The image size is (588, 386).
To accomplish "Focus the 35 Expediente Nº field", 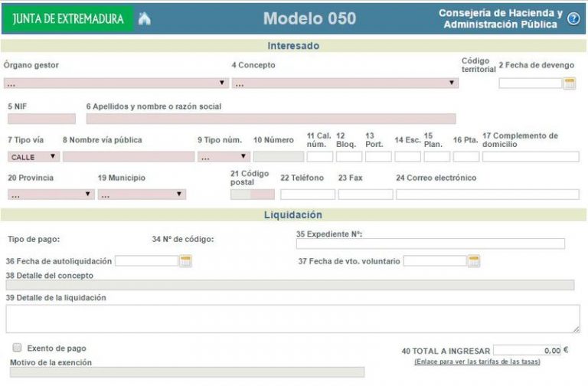I will pos(430,244).
